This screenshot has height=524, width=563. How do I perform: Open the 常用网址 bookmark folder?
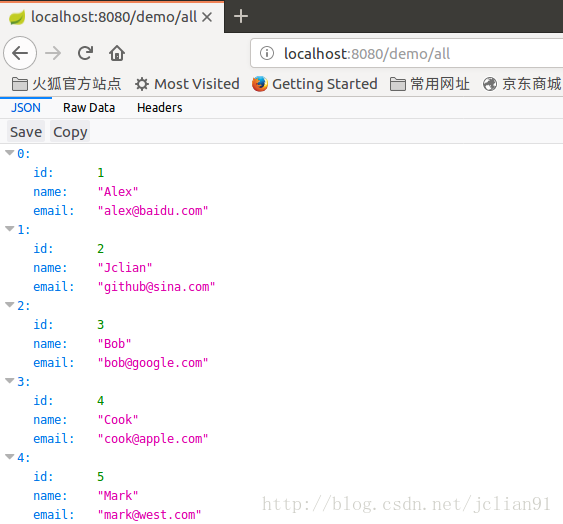[x=430, y=84]
